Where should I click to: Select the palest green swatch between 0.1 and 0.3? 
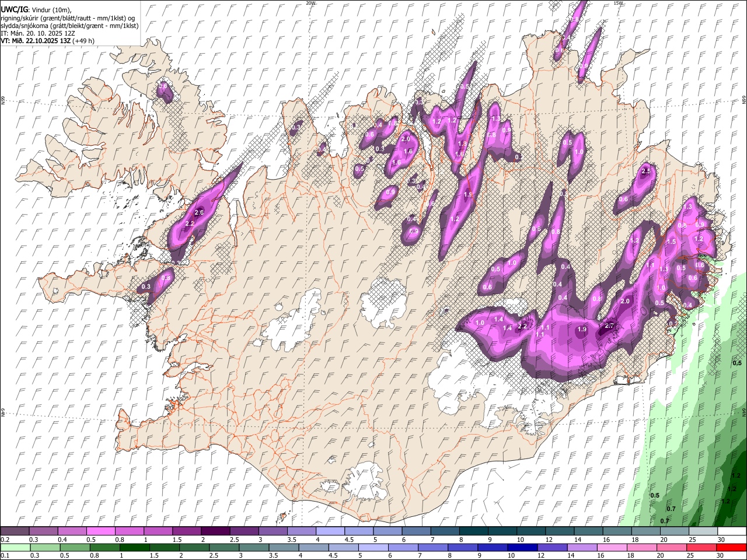(15, 547)
